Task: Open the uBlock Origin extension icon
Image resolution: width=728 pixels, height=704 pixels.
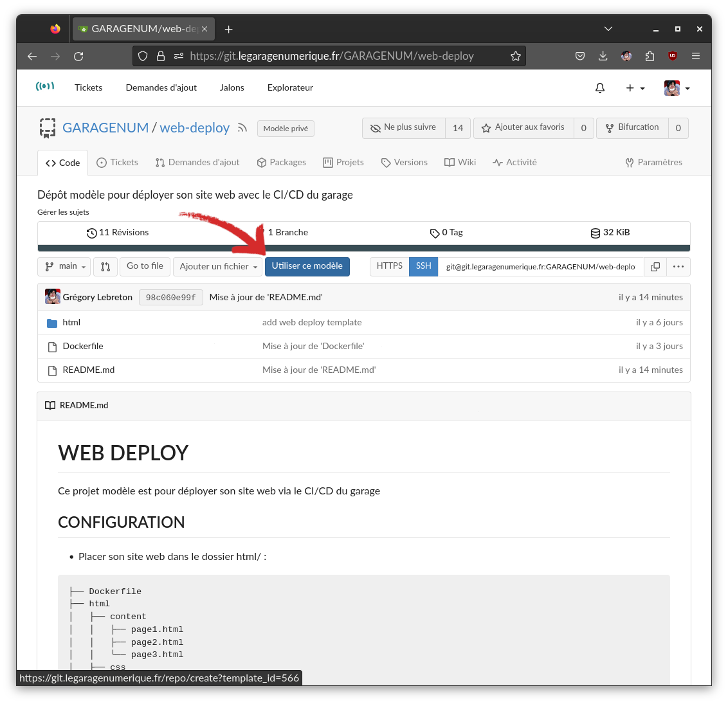Action: 673,56
